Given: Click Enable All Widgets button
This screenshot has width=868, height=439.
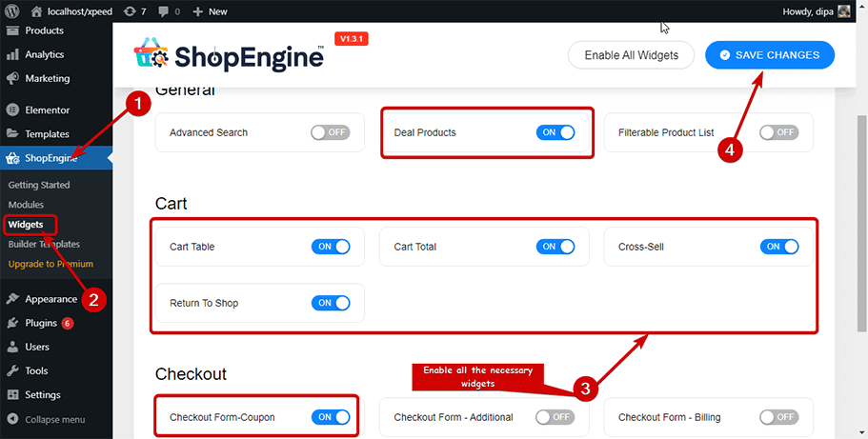Looking at the screenshot, I should (631, 55).
